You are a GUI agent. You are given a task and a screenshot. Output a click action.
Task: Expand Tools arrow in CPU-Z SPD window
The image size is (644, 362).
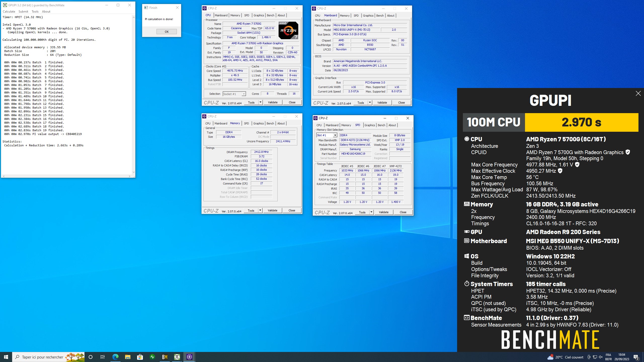tap(371, 212)
